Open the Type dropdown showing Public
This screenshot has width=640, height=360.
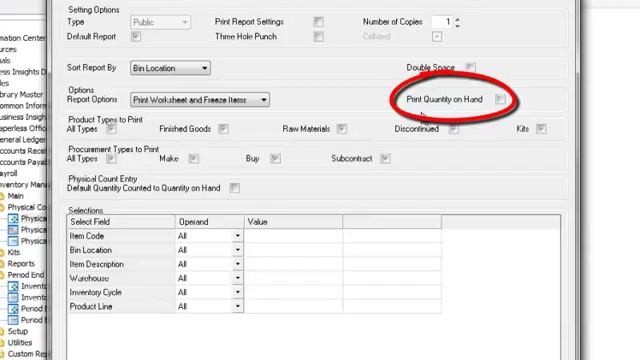pyautogui.click(x=160, y=22)
